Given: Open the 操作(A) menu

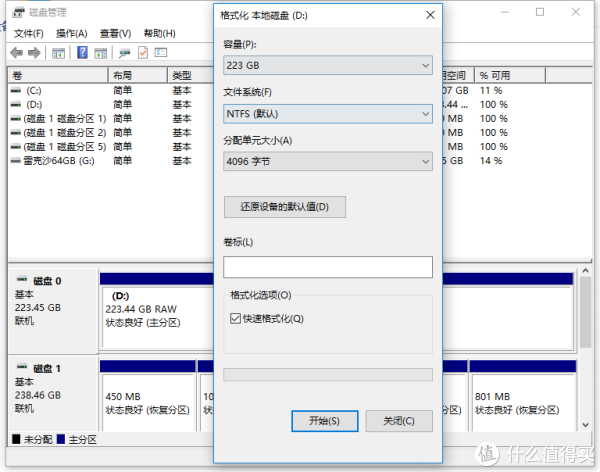Looking at the screenshot, I should point(72,34).
